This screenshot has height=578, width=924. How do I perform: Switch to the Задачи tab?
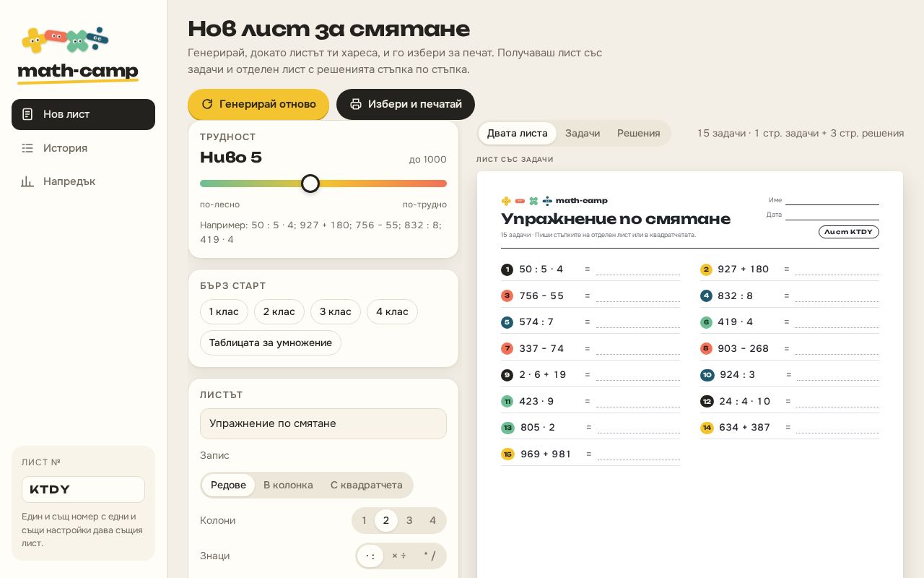[583, 133]
